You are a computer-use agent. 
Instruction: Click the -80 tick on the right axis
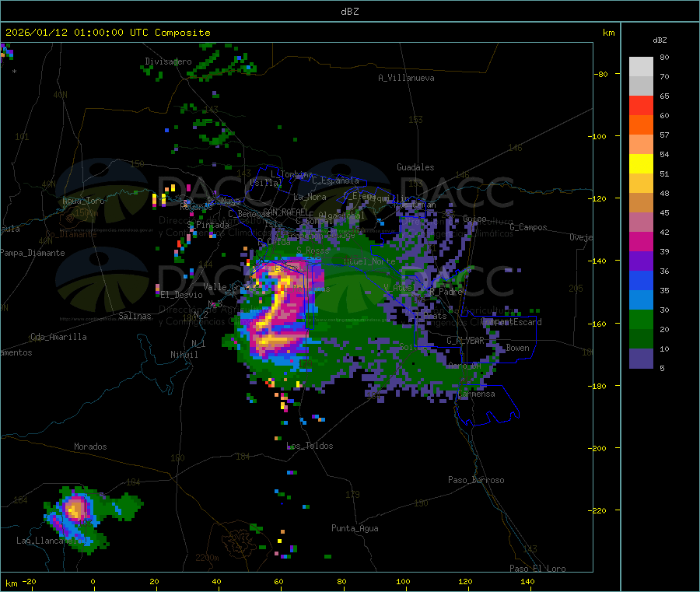602,74
